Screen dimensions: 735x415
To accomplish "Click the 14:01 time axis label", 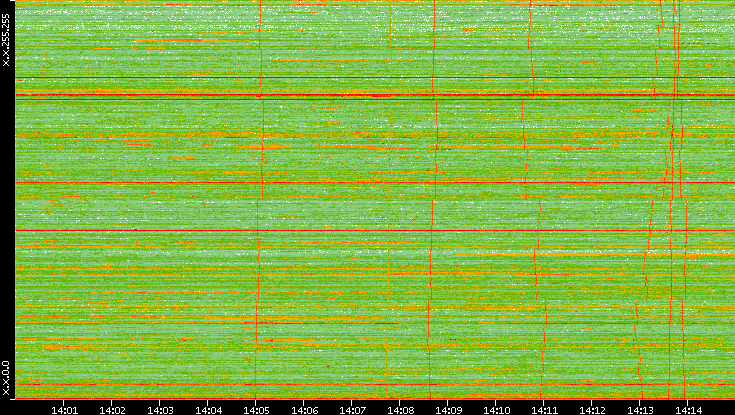I will coord(64,411).
